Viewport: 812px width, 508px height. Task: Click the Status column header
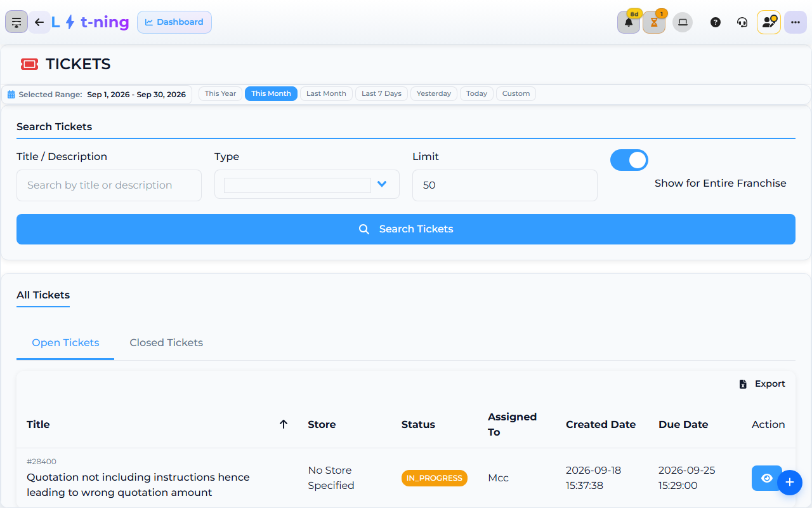coord(418,425)
